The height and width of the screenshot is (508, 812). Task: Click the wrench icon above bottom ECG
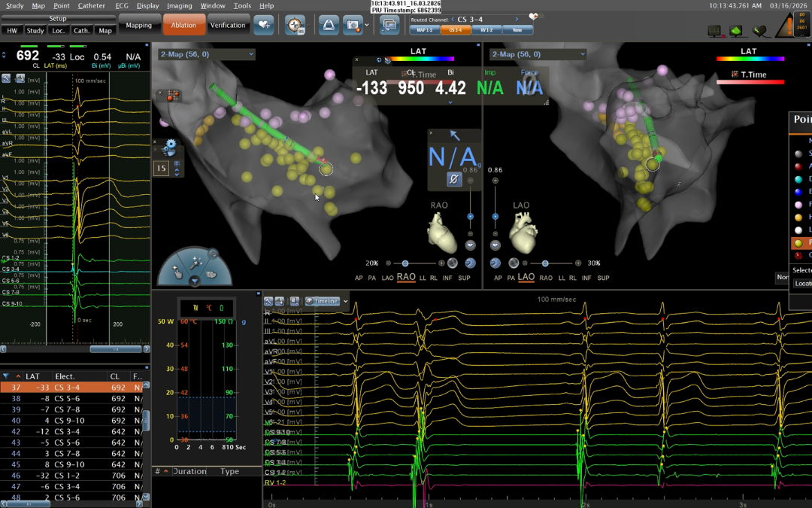(x=269, y=301)
